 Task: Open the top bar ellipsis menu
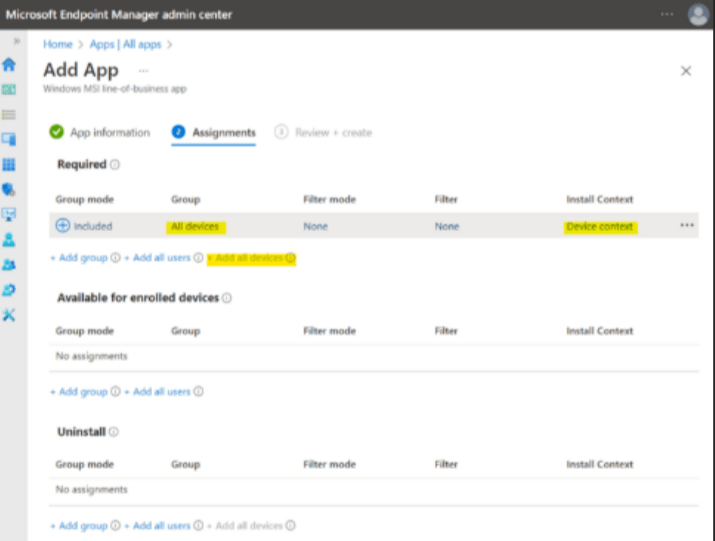[x=667, y=14]
